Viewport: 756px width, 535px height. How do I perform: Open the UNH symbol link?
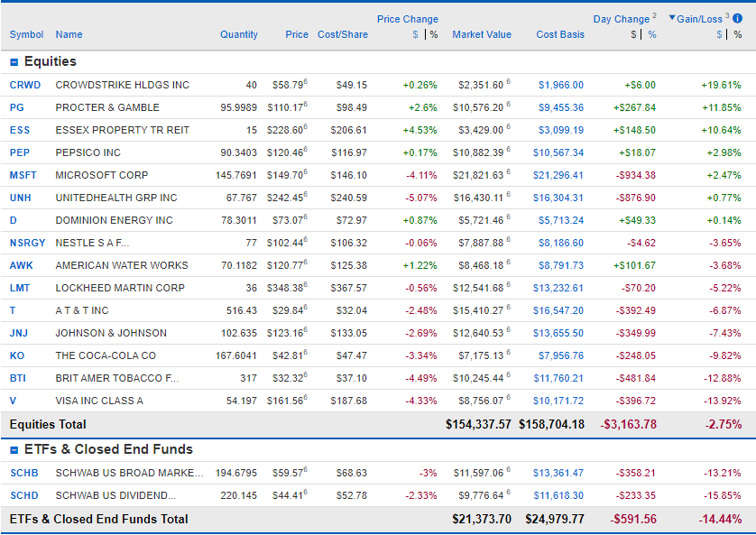20,198
